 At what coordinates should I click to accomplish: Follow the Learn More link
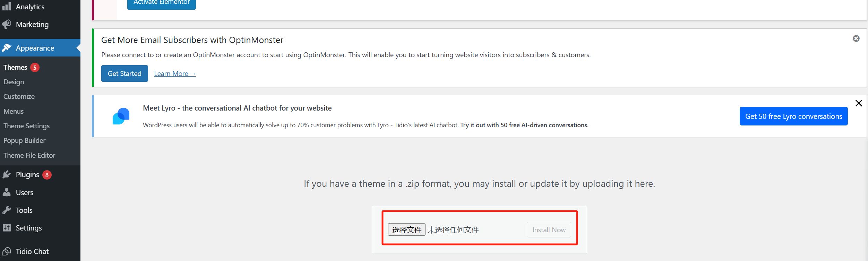[175, 73]
